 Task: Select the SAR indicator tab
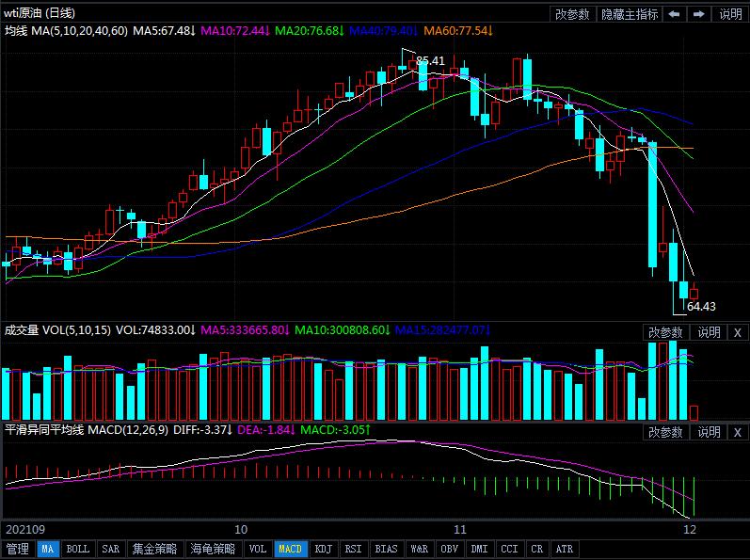tap(110, 549)
